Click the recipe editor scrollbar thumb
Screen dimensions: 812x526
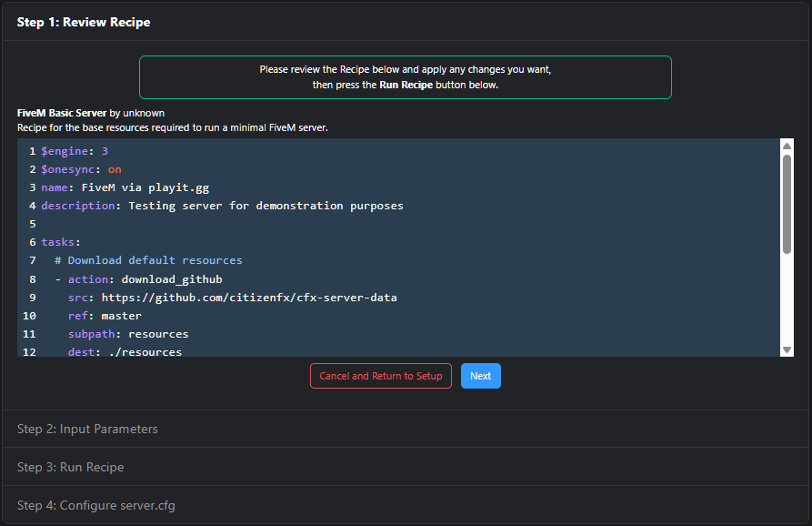pyautogui.click(x=787, y=204)
